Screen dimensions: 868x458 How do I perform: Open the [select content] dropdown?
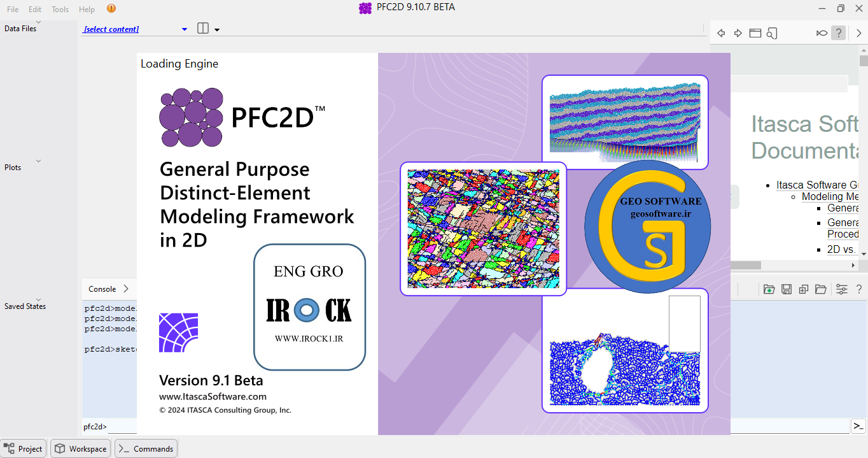coord(184,29)
